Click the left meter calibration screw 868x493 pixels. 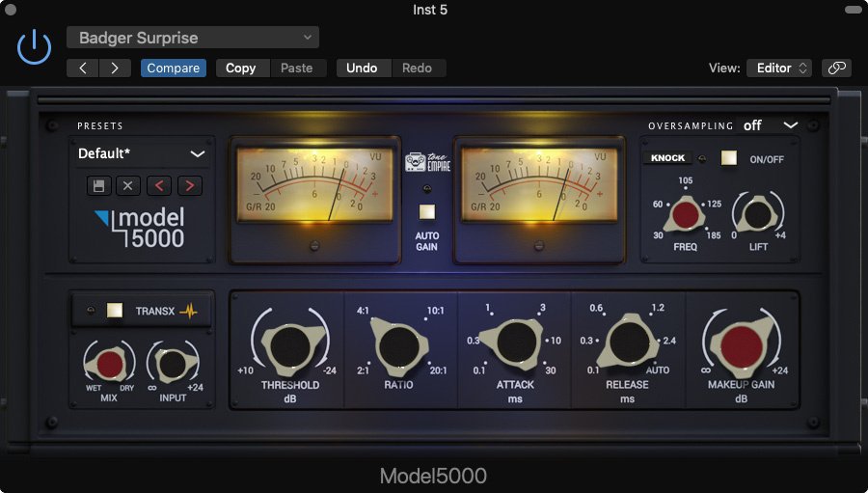(x=314, y=245)
